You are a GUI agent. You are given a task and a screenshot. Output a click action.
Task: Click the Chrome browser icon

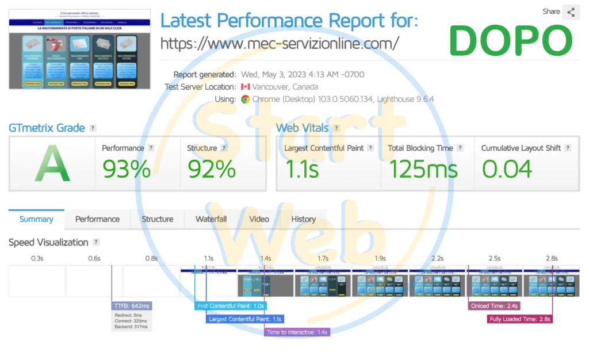point(245,99)
